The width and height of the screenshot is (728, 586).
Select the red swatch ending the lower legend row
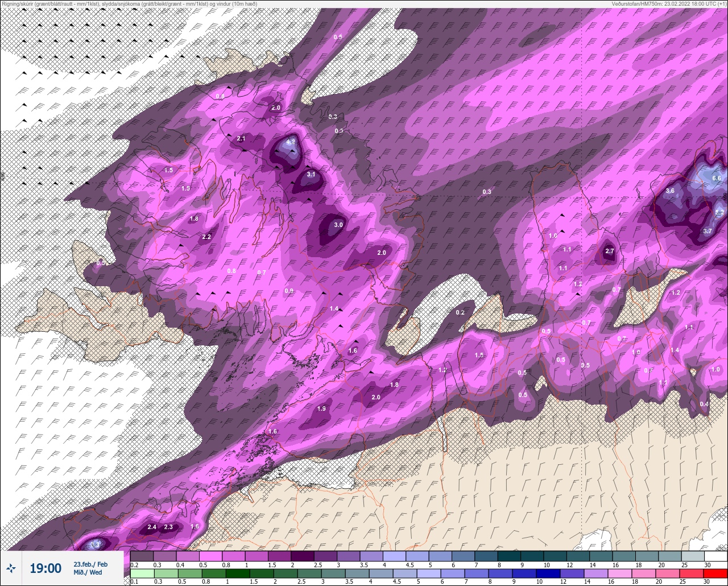pyautogui.click(x=715, y=573)
